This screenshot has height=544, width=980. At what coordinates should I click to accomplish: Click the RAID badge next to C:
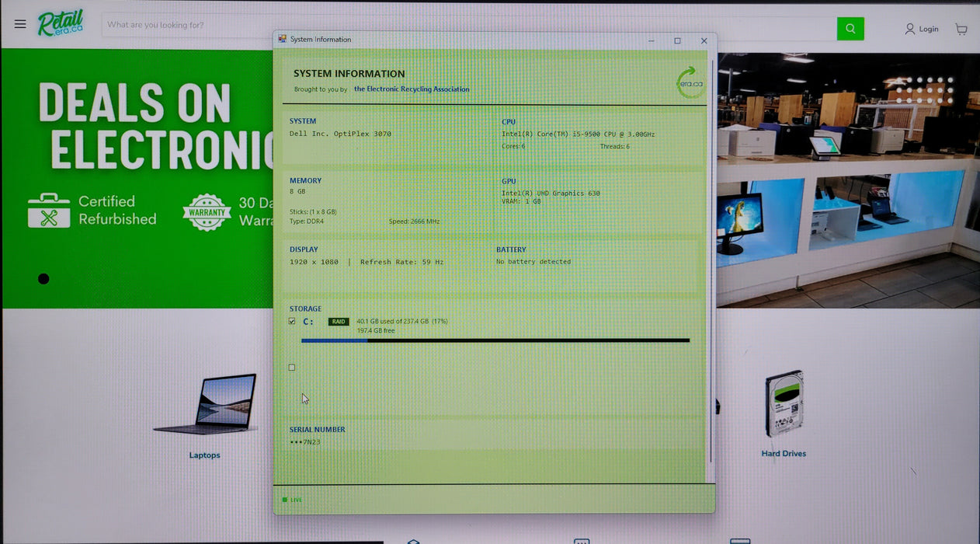[x=339, y=322]
